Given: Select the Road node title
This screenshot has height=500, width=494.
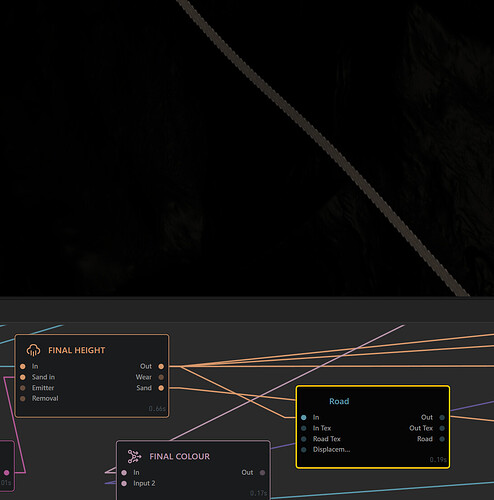Looking at the screenshot, I should pyautogui.click(x=339, y=401).
